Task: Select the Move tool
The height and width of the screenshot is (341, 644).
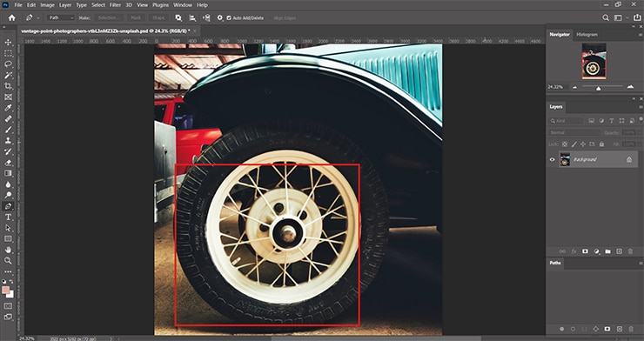Action: coord(8,43)
